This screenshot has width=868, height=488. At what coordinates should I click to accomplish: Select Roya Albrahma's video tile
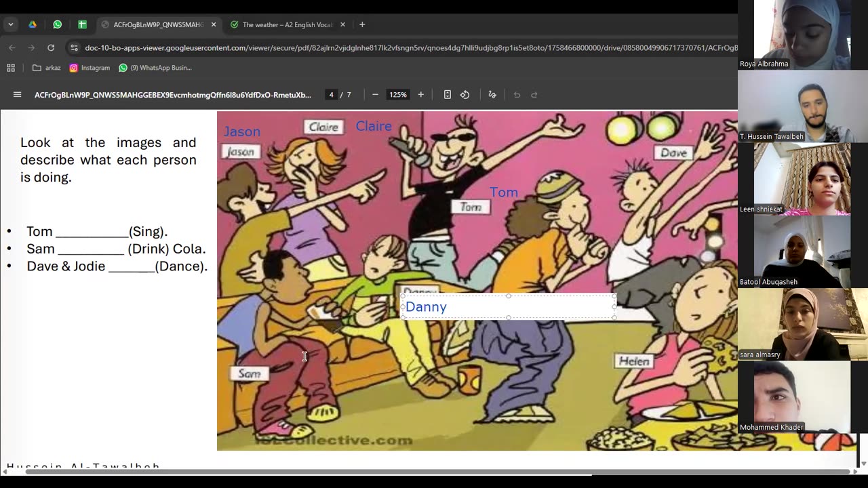coord(802,35)
